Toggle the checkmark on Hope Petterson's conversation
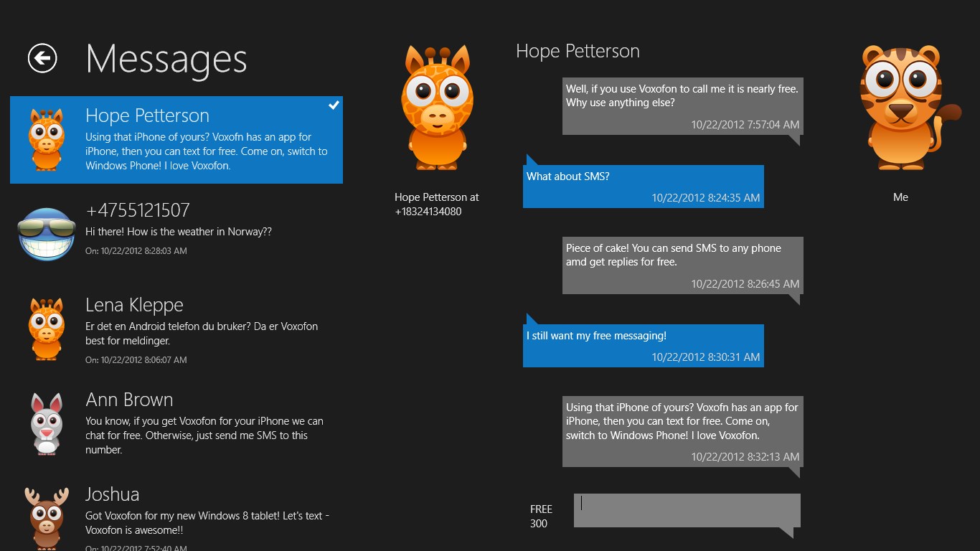The height and width of the screenshot is (551, 980). [334, 105]
